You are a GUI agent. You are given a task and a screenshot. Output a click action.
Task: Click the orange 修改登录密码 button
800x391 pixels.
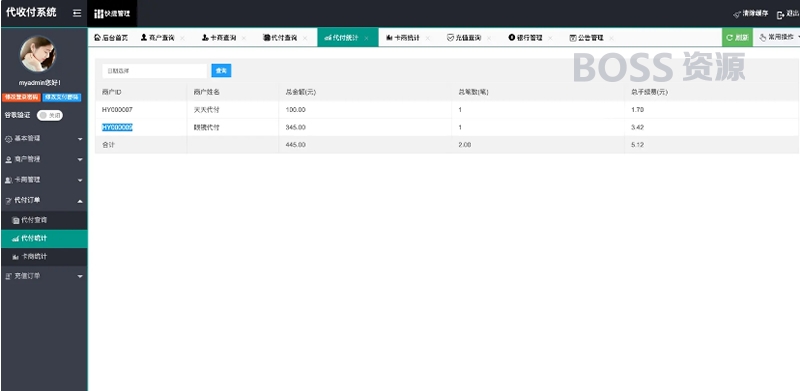21,97
